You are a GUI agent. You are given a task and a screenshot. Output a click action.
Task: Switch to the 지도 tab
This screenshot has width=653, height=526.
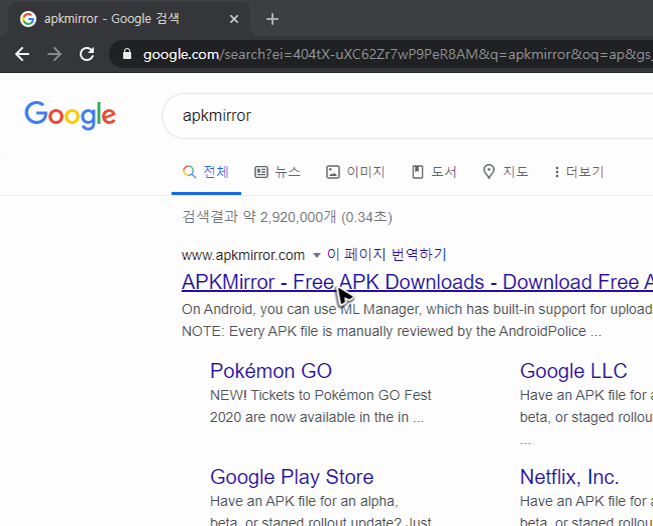tap(505, 172)
